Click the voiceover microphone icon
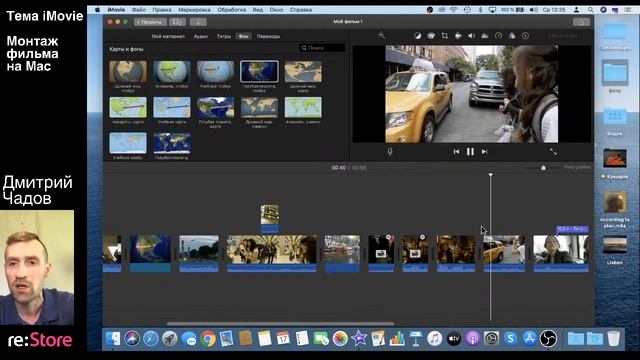 tap(390, 152)
